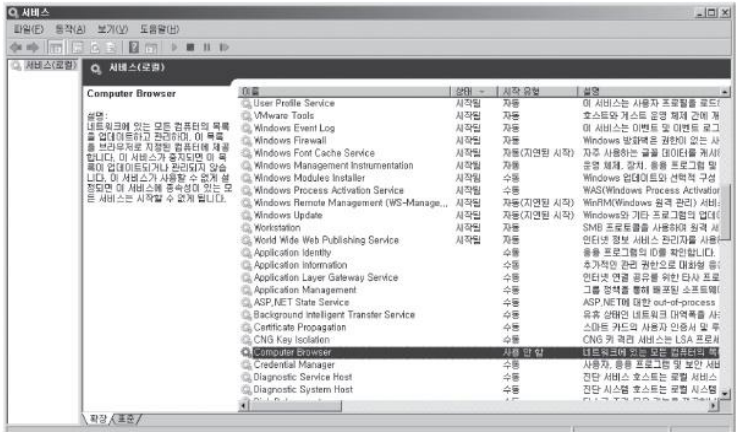Click the Pause Service toolbar icon
Image resolution: width=742 pixels, height=437 pixels.
[207, 47]
